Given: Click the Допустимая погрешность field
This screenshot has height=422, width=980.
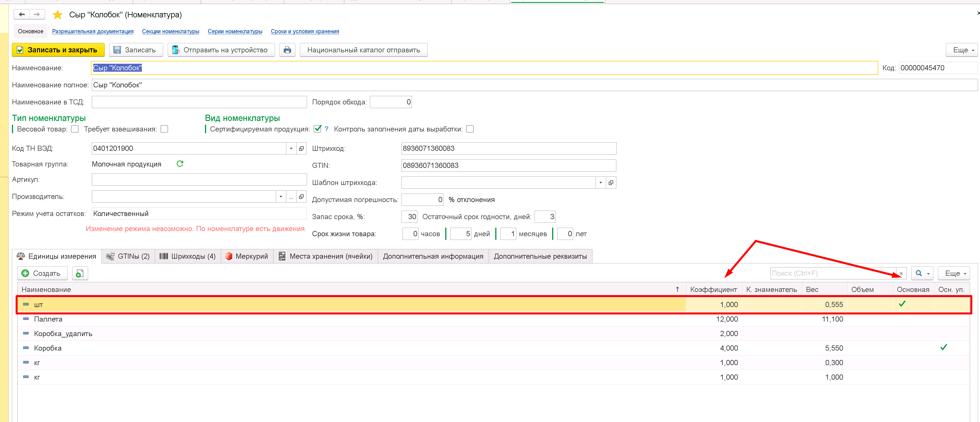Looking at the screenshot, I should click(x=422, y=199).
